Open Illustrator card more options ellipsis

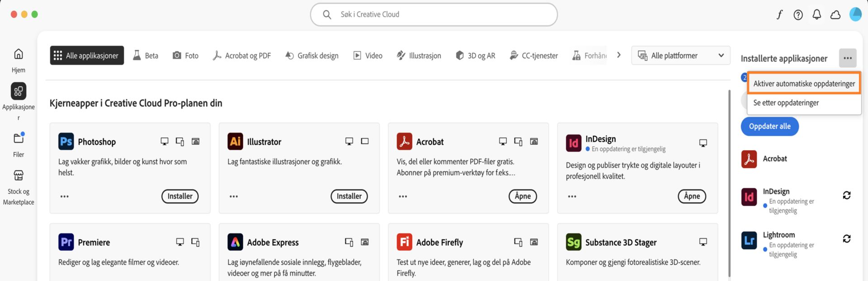[234, 196]
